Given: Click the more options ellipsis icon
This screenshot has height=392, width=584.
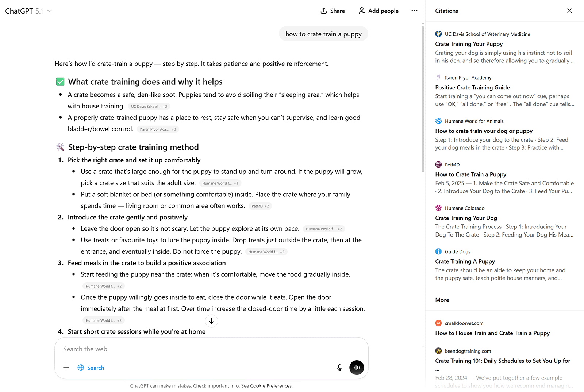Looking at the screenshot, I should tap(414, 11).
